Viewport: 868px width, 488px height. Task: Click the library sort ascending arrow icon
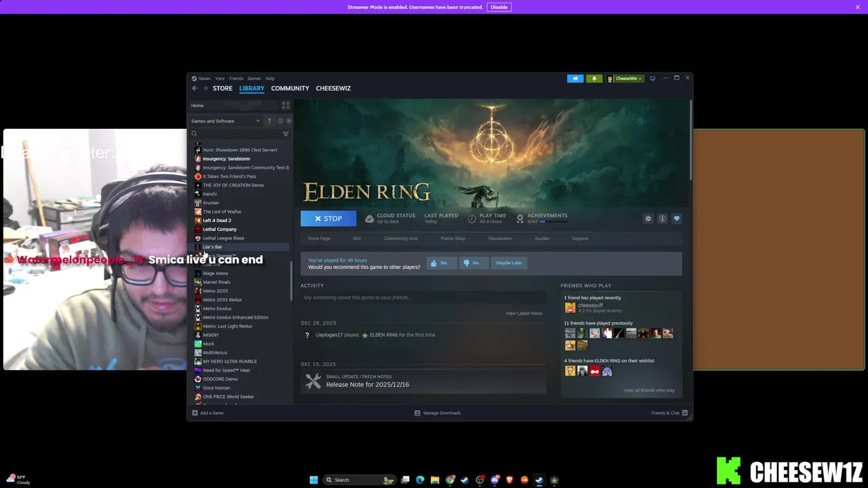[x=269, y=121]
